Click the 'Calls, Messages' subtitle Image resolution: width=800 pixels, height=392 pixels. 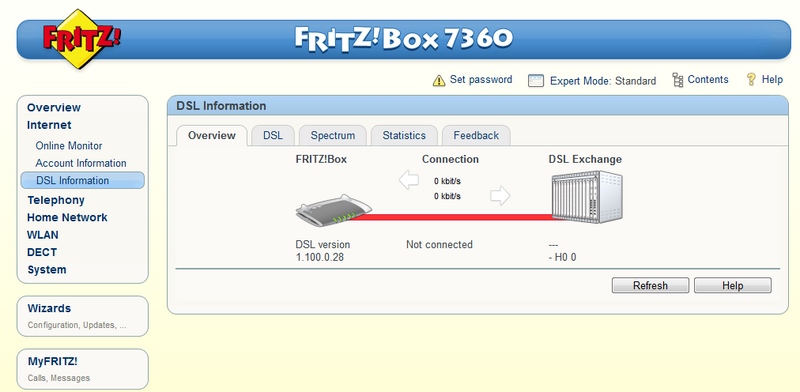[x=59, y=378]
